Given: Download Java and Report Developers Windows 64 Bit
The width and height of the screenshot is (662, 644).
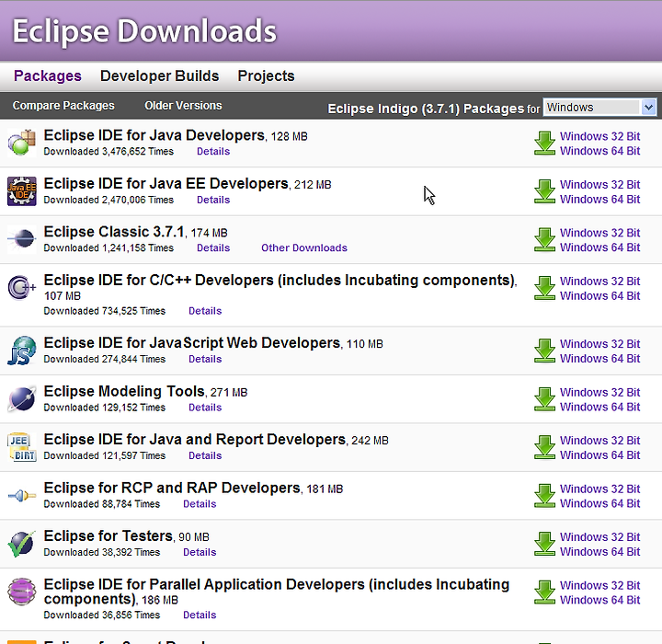Looking at the screenshot, I should pos(599,455).
